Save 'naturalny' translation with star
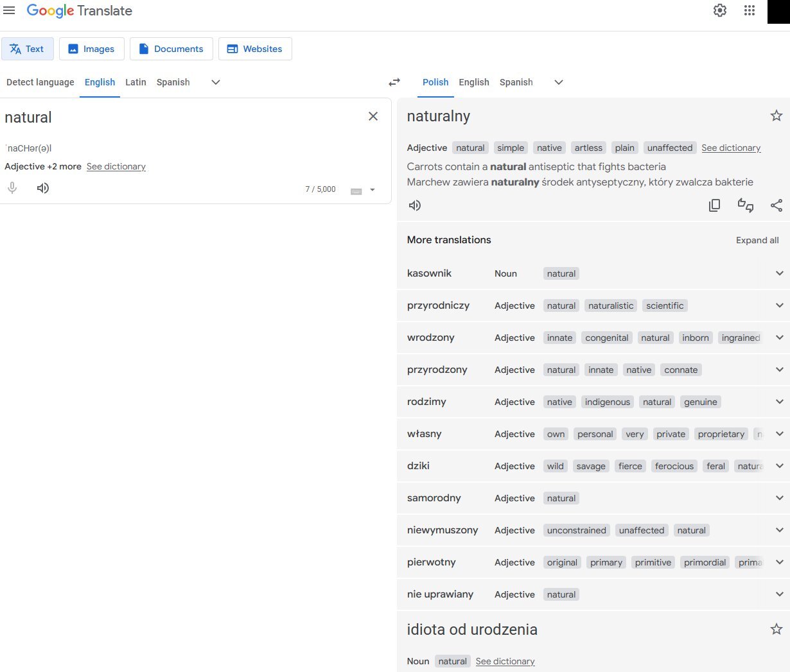The width and height of the screenshot is (790, 672). 777,116
